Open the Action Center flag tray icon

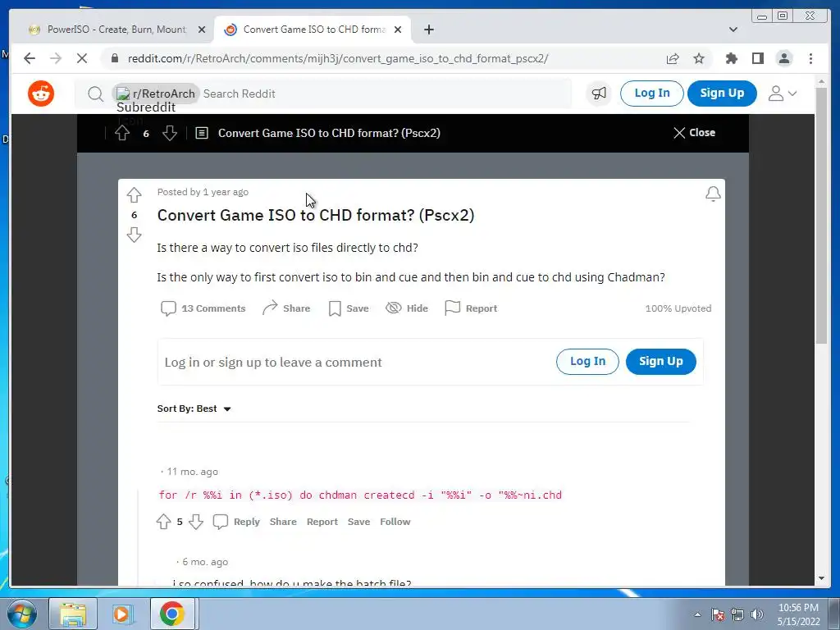(718, 614)
